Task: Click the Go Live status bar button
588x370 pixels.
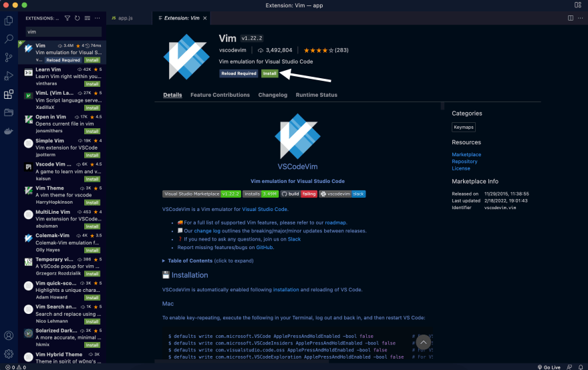Action: tap(549, 367)
